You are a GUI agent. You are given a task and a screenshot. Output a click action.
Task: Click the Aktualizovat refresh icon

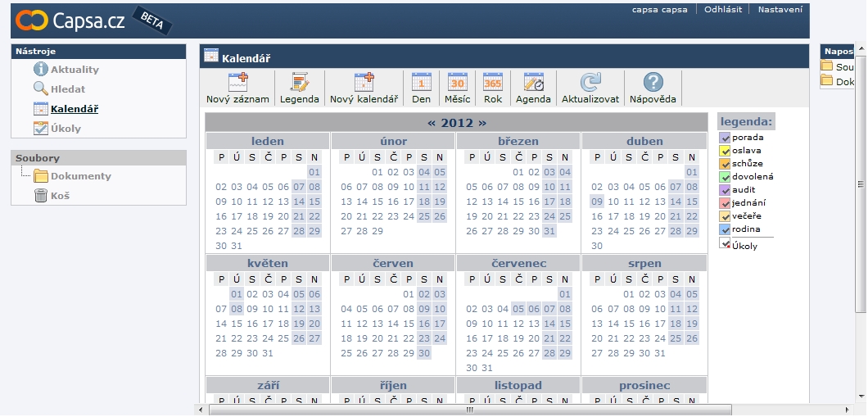[x=590, y=82]
